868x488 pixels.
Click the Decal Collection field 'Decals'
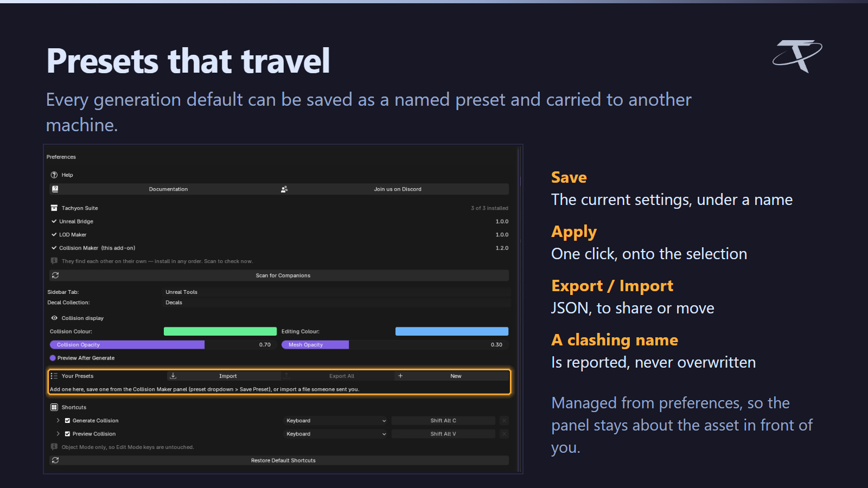(336, 303)
